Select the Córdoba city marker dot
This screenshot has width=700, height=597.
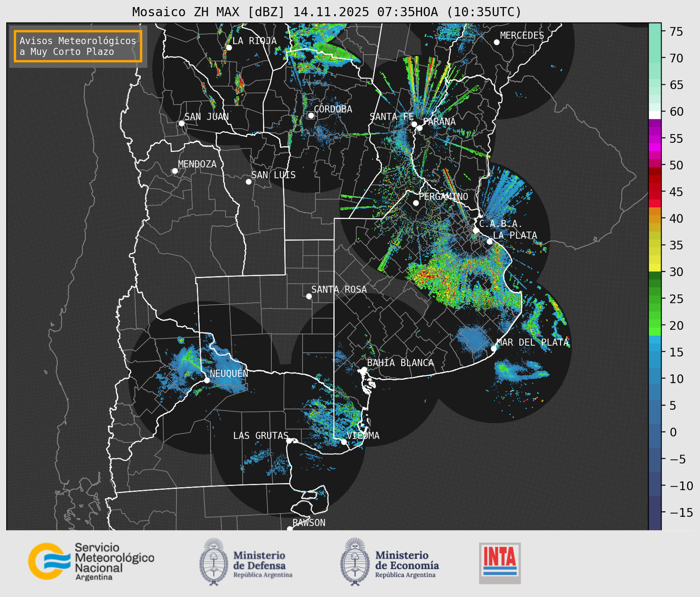(311, 115)
